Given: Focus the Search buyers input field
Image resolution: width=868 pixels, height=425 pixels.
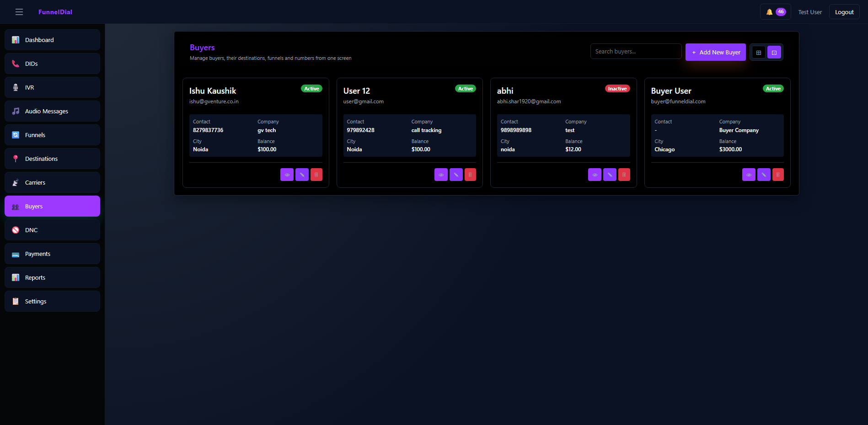Looking at the screenshot, I should (636, 51).
